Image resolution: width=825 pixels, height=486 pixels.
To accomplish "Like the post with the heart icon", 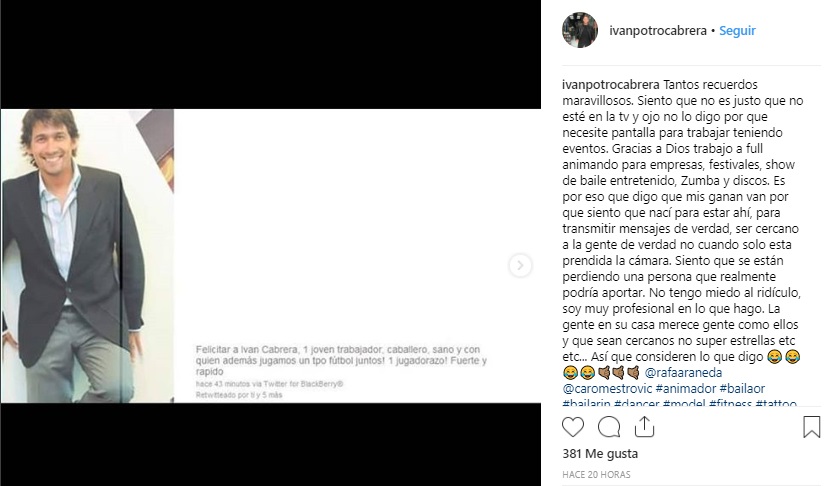I will [572, 427].
